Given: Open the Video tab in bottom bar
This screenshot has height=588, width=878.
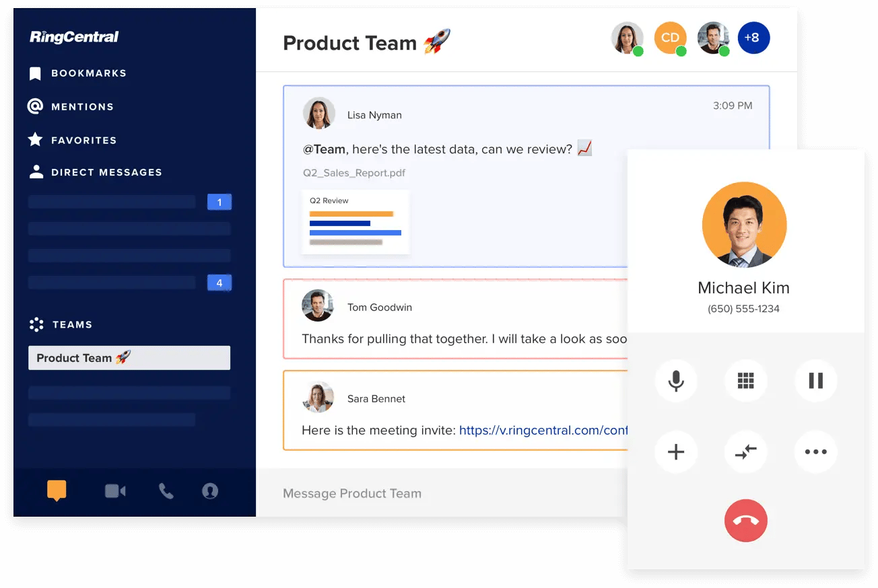Looking at the screenshot, I should pyautogui.click(x=115, y=491).
